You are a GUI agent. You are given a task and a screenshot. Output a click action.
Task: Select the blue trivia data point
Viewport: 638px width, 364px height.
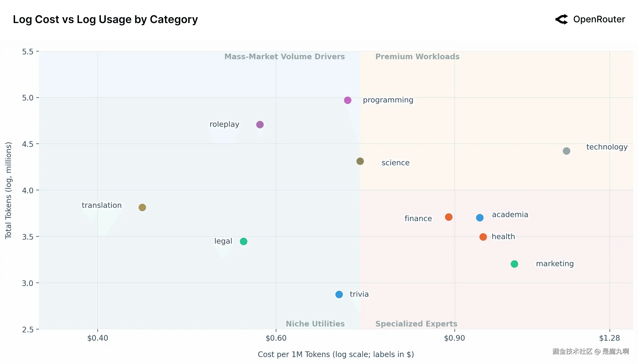click(x=339, y=295)
